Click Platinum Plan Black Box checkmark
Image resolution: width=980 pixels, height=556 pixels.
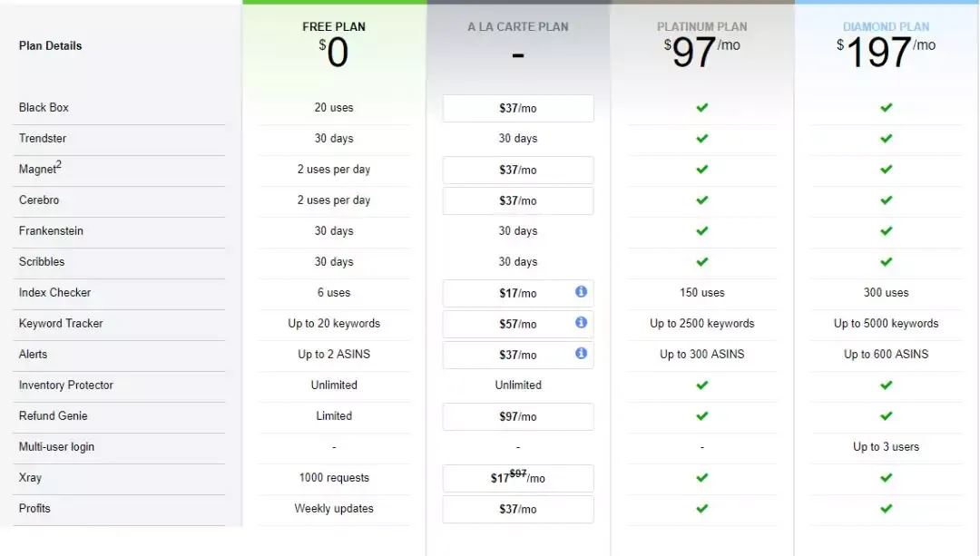click(701, 108)
